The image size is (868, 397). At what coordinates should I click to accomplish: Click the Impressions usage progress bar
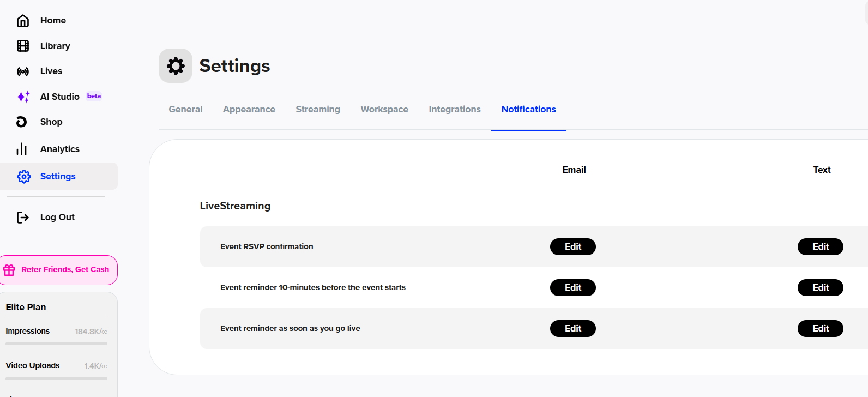click(56, 344)
